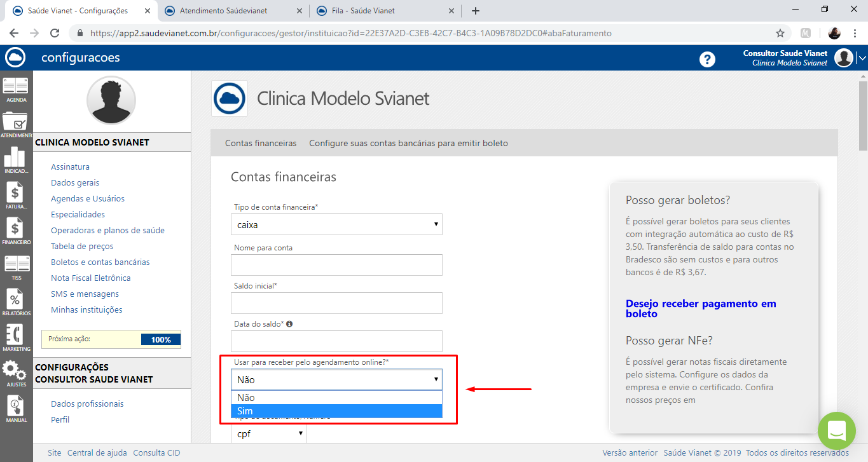Expand the header user account chevron

pos(862,58)
